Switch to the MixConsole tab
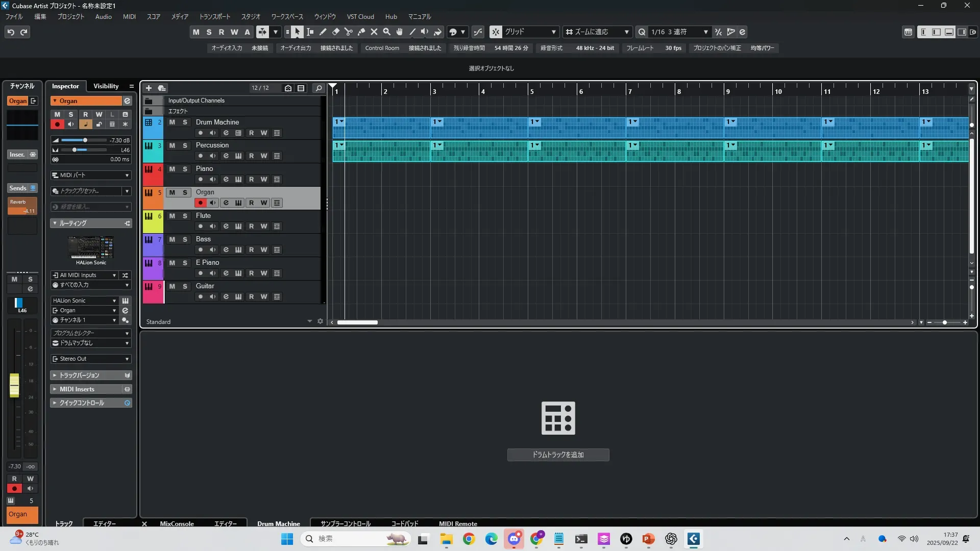 pos(177,523)
